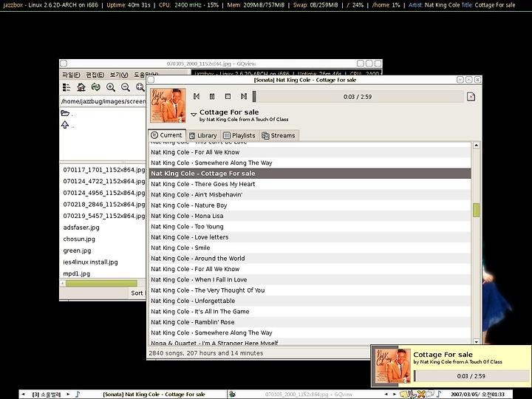Open GQview 보기(V) menu
The image size is (532, 399).
[119, 75]
